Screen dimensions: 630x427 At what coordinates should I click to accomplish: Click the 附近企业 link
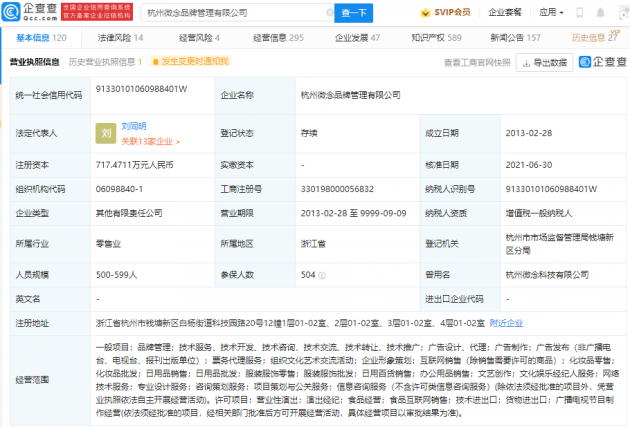coord(506,323)
